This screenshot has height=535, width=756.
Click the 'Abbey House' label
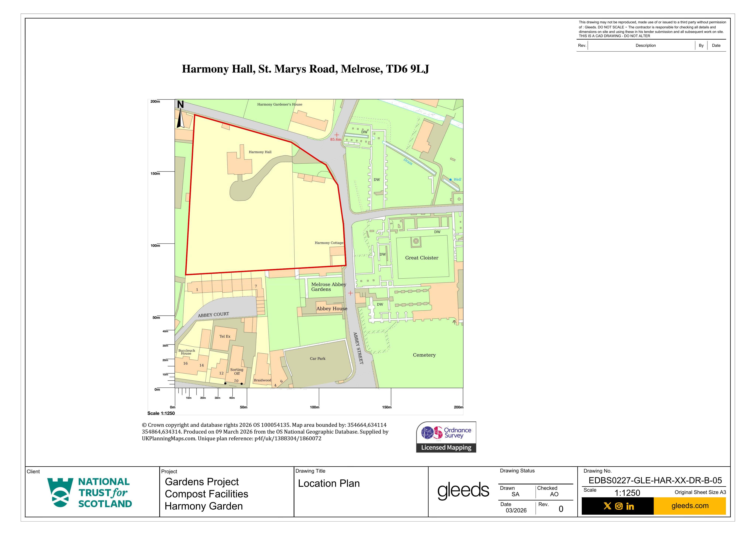pos(331,309)
